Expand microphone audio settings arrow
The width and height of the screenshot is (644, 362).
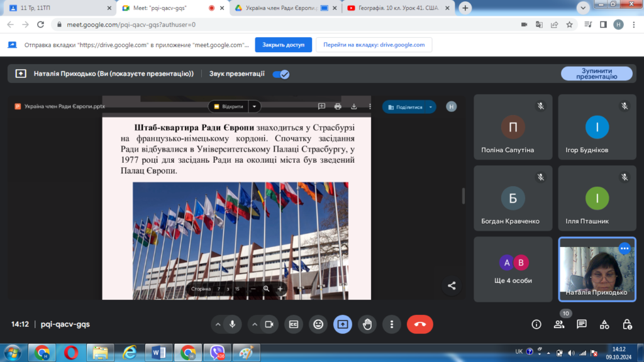(x=218, y=324)
